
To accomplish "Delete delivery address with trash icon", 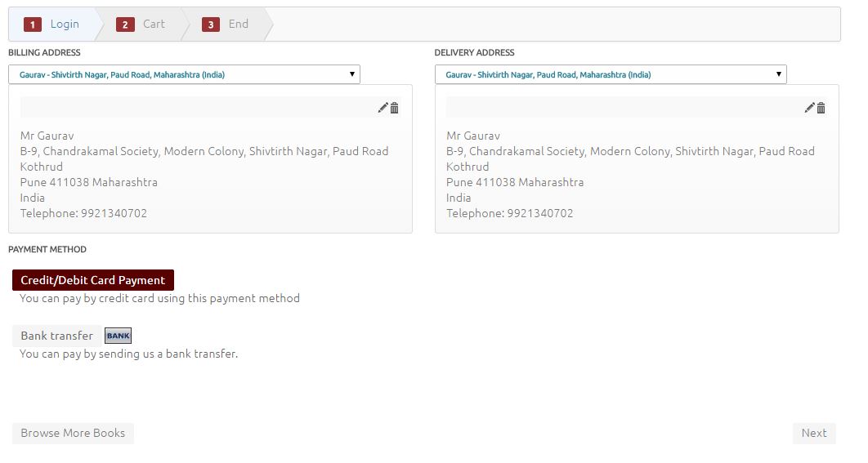I will click(821, 108).
